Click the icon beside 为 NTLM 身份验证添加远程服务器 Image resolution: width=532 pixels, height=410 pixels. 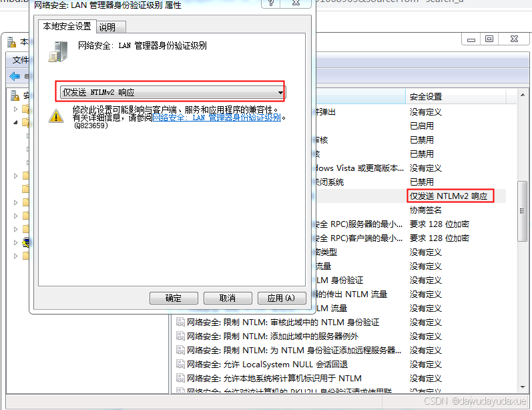(x=180, y=350)
